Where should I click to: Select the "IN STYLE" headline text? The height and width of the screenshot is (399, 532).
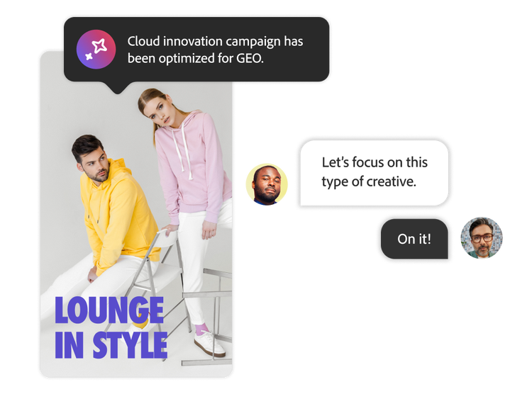coord(111,344)
